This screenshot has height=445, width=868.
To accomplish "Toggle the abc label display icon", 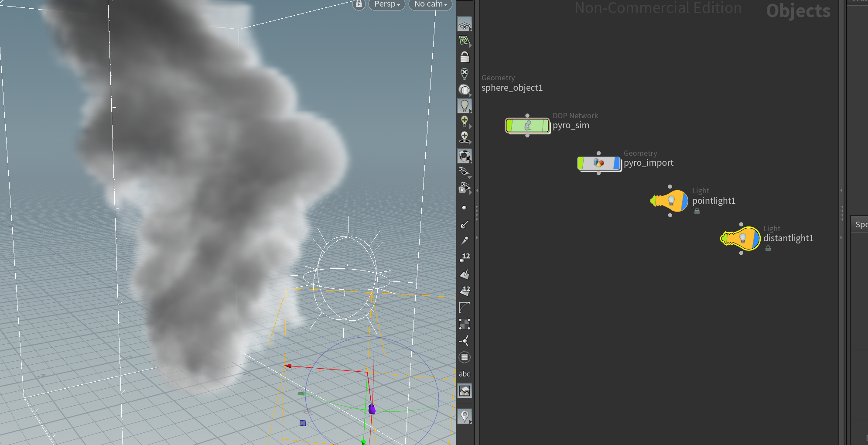I will 465,373.
